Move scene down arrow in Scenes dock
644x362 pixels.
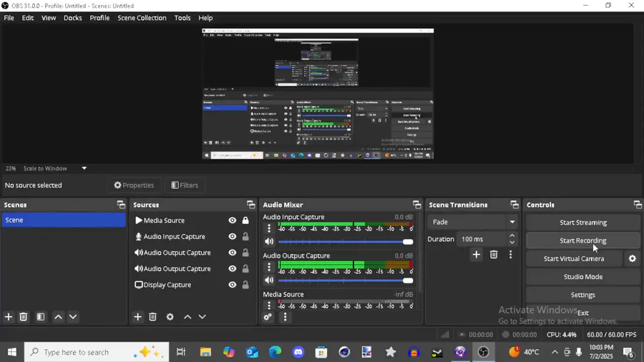coord(73,317)
